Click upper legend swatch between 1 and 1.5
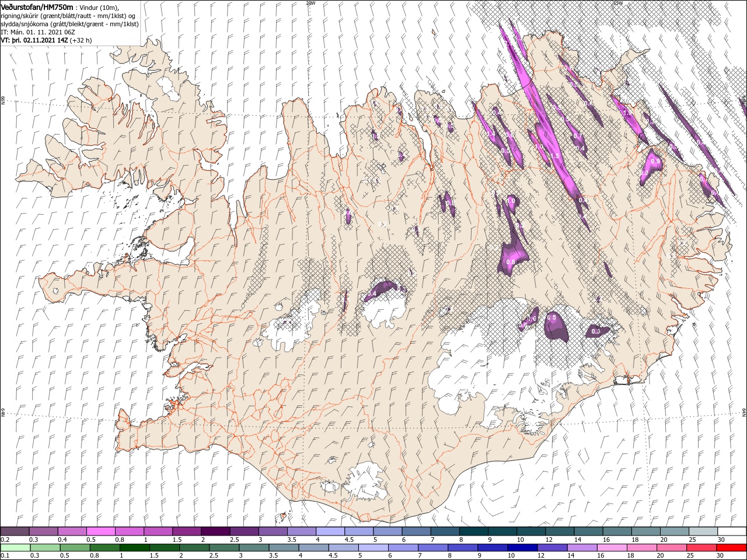The image size is (747, 560). 158,531
